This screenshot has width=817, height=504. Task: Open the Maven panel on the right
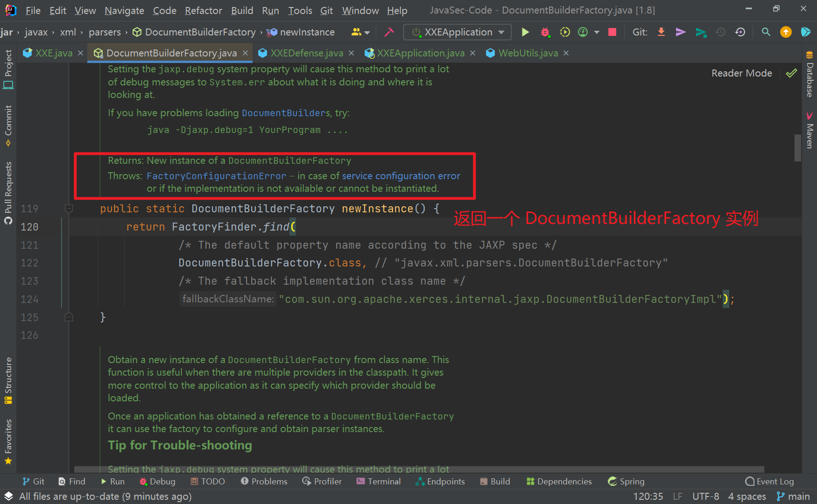coord(810,132)
